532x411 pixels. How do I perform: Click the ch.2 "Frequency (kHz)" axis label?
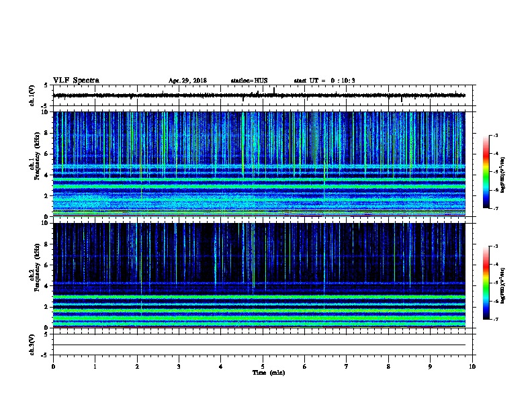coord(38,267)
